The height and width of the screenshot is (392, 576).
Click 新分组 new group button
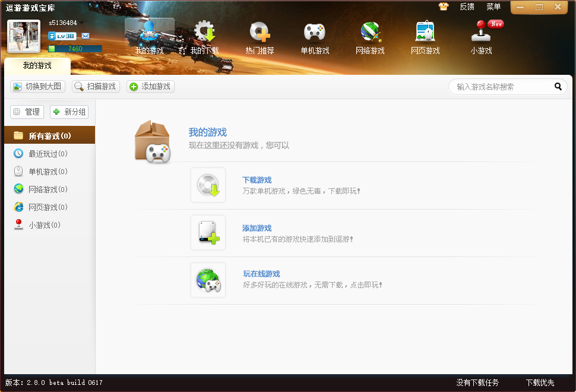[69, 112]
